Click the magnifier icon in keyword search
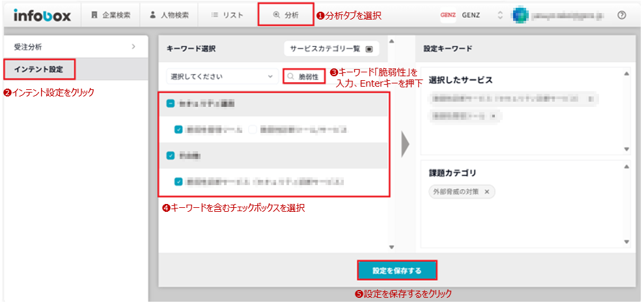The height and width of the screenshot is (305, 644). pyautogui.click(x=291, y=77)
